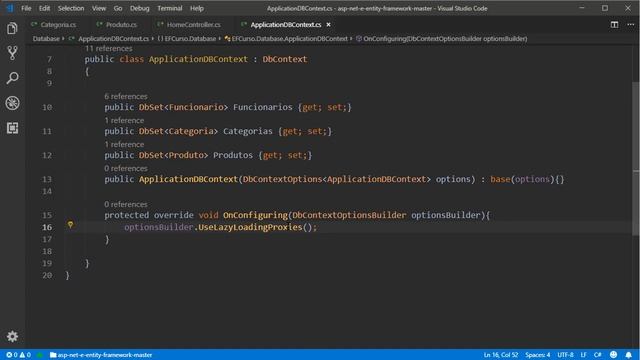Screen dimensions: 640x360
Task: Open the Terminal menu
Action: click(x=170, y=8)
